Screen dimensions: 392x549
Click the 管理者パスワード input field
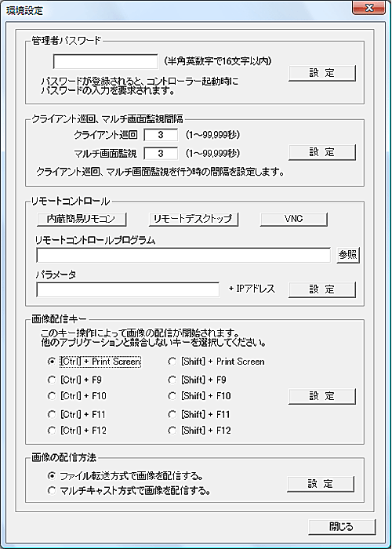pos(106,62)
